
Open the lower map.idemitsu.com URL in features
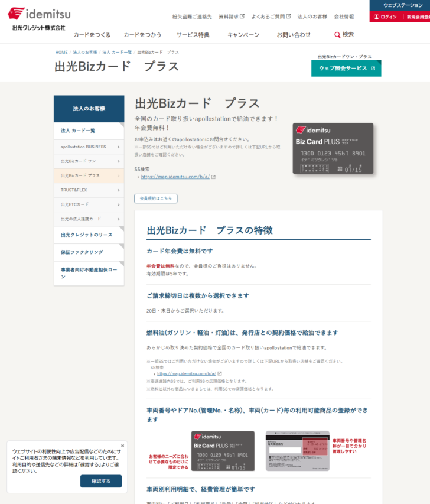187,373
